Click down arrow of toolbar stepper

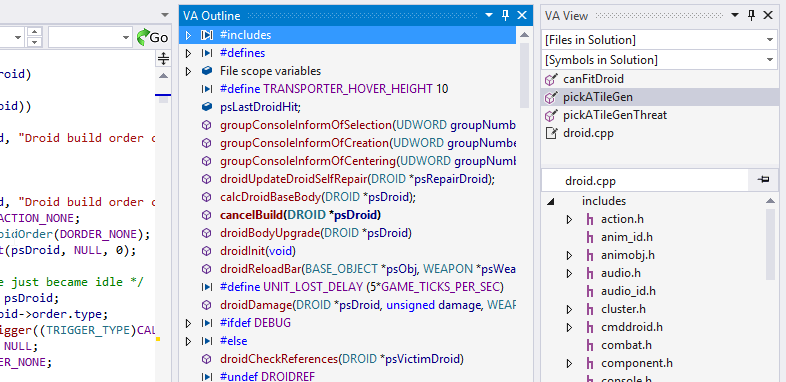pos(34,42)
